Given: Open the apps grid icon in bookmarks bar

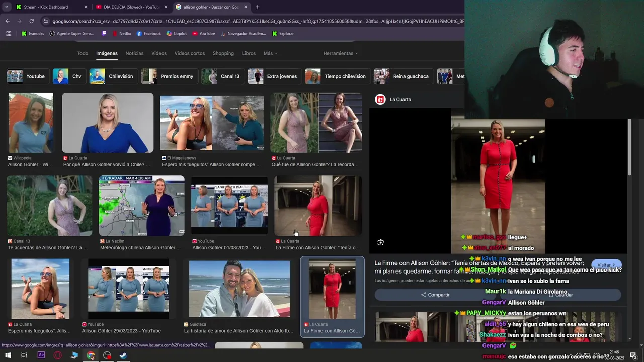Looking at the screenshot, I should coord(9,34).
